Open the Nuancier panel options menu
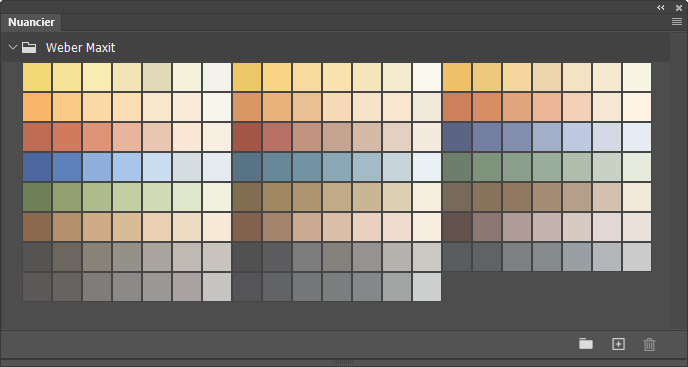 click(x=677, y=22)
